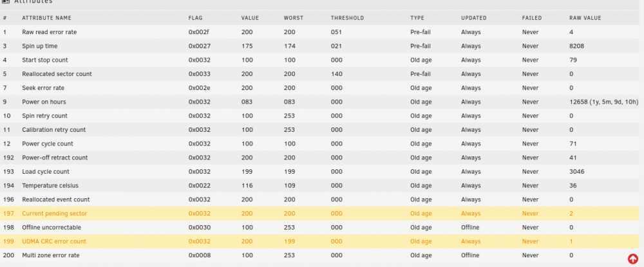Select the Raw read error rate row
Image resolution: width=644 pixels, height=267 pixels.
tap(320, 32)
